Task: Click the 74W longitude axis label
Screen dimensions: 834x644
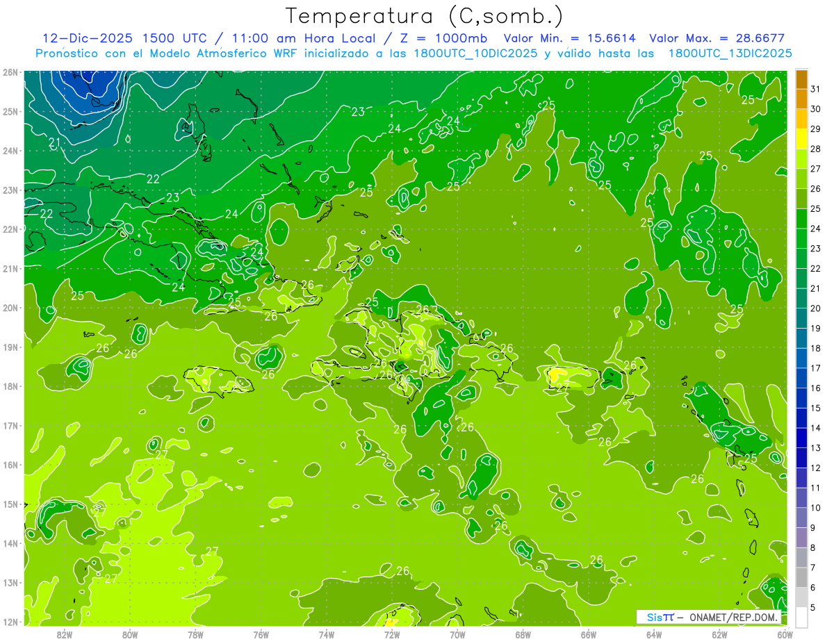Action: pyautogui.click(x=326, y=634)
